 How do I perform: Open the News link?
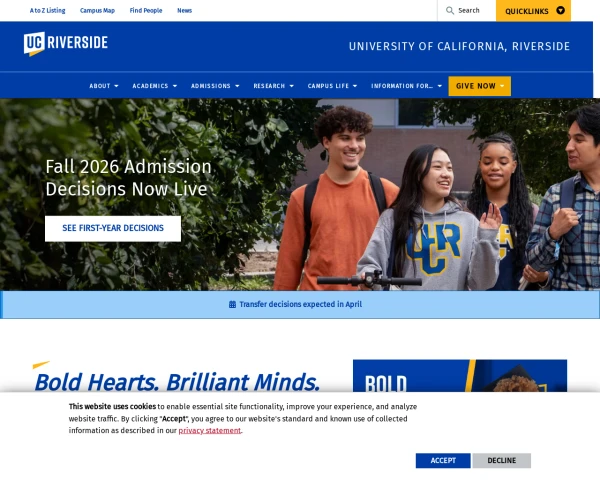click(184, 11)
